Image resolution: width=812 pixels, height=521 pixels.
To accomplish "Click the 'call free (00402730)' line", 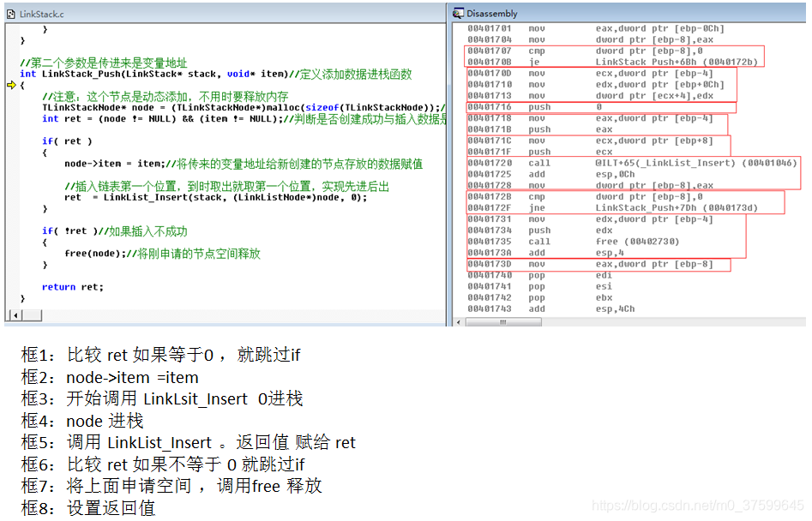I will [574, 242].
